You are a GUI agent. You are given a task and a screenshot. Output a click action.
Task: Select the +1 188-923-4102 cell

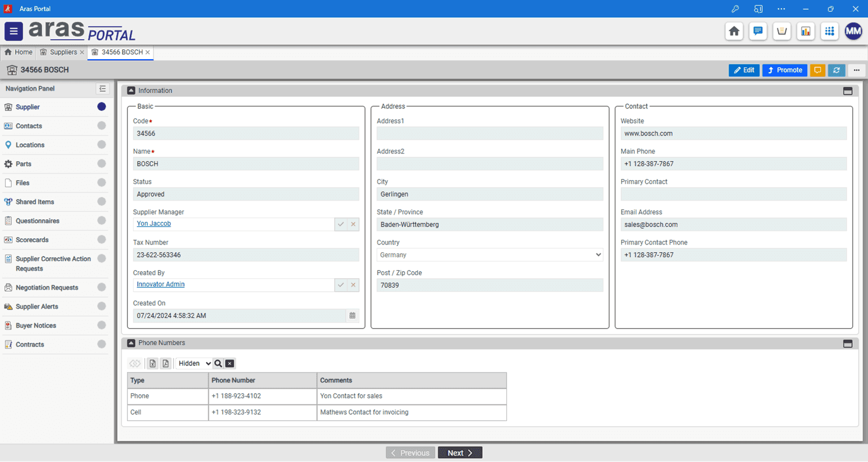(x=263, y=396)
